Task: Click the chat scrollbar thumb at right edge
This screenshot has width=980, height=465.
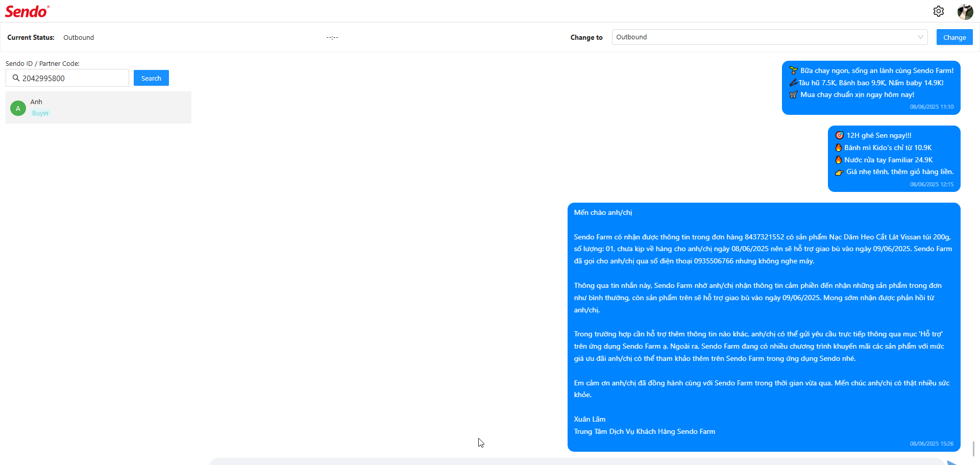Action: point(974,449)
